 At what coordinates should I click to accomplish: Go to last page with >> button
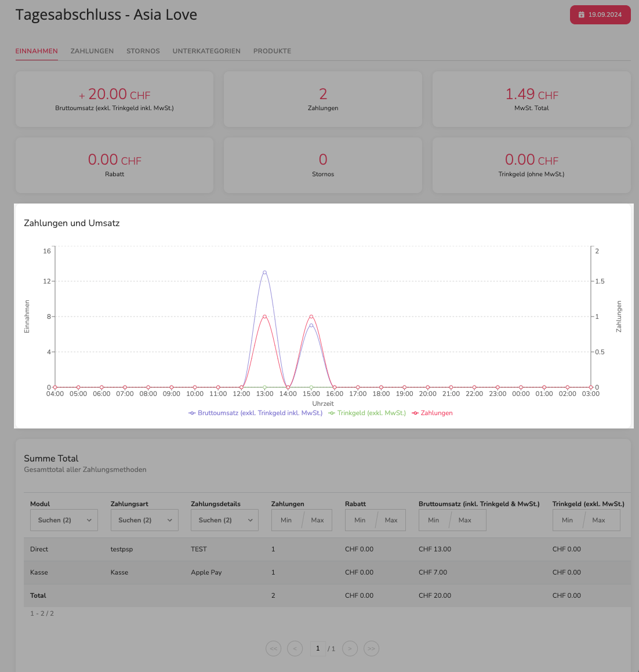click(371, 648)
